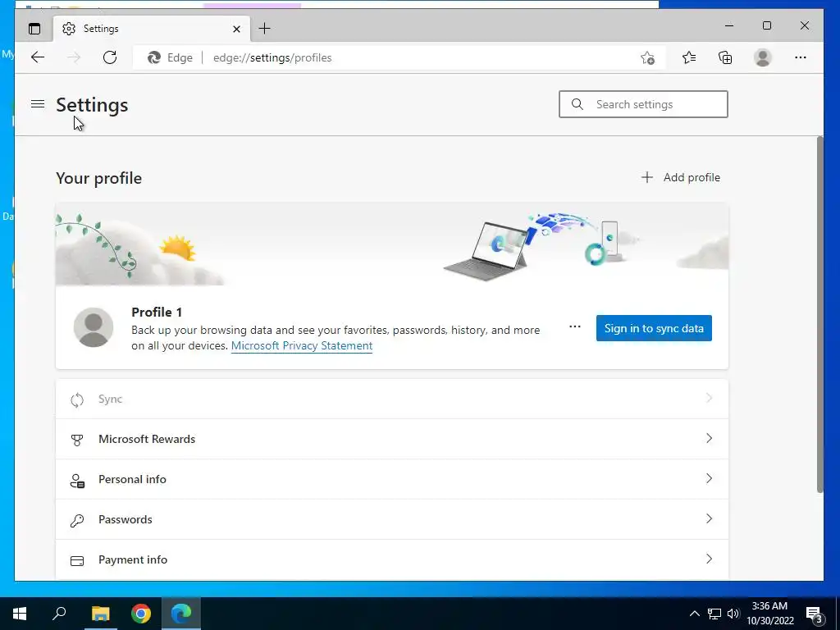Open the volume tray icon
Viewport: 840px width, 630px height.
733,614
